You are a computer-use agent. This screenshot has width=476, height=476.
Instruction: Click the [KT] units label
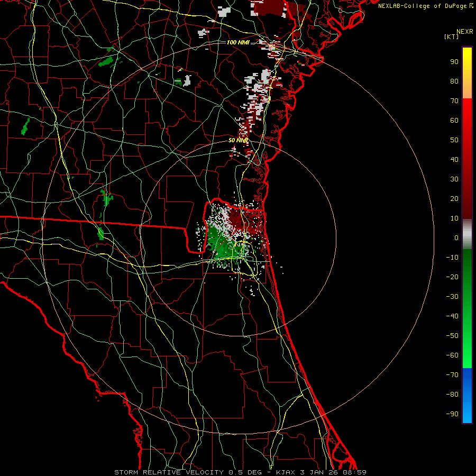(451, 36)
